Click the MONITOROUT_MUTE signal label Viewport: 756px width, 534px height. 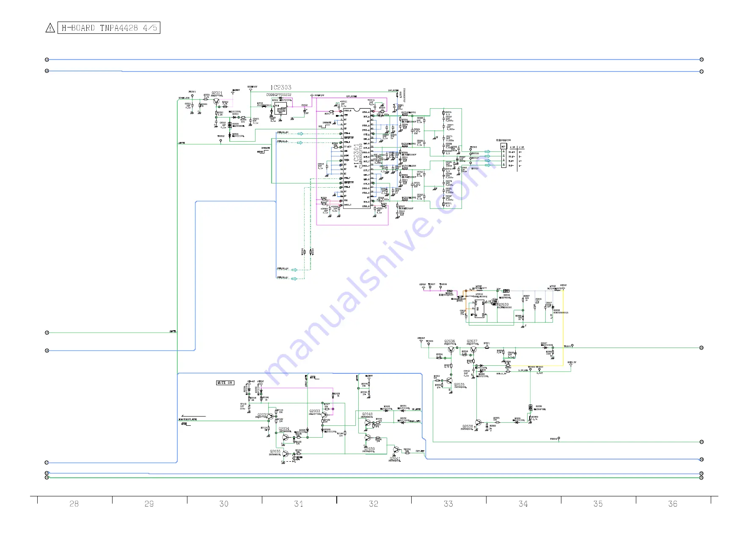(188, 419)
